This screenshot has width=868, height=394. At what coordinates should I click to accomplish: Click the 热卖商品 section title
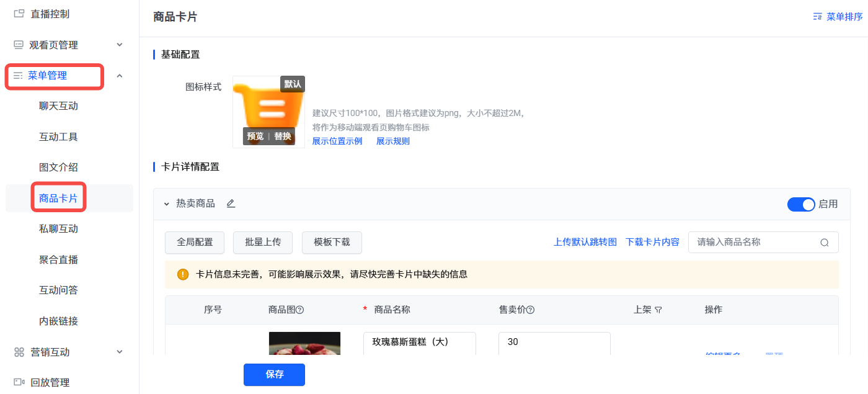click(x=195, y=204)
